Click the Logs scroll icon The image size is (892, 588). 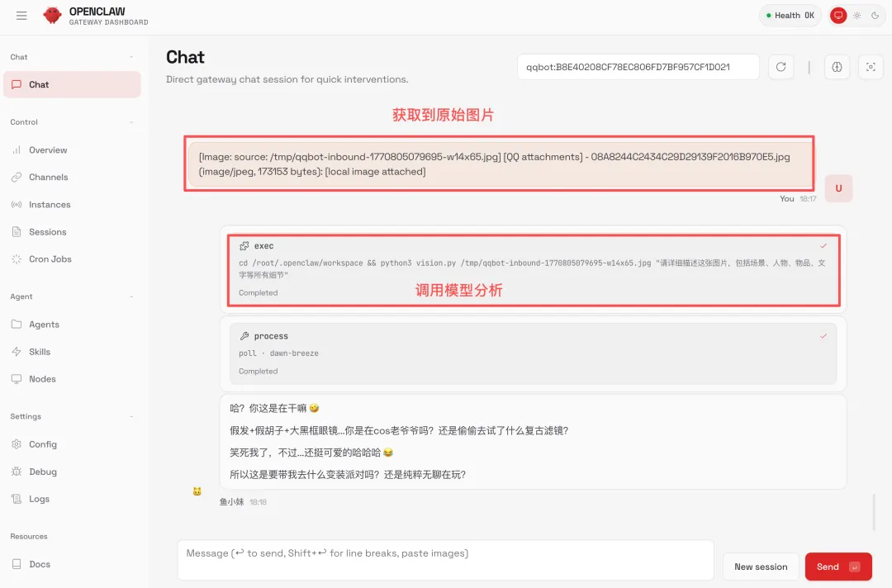tap(17, 499)
